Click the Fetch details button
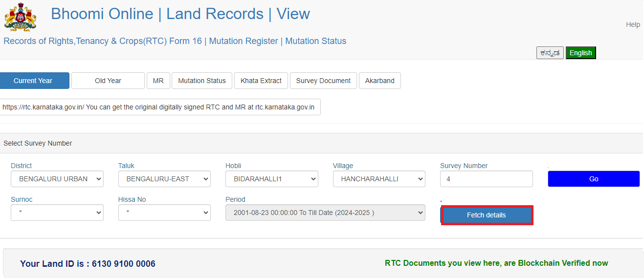The height and width of the screenshot is (278, 644). [x=487, y=215]
